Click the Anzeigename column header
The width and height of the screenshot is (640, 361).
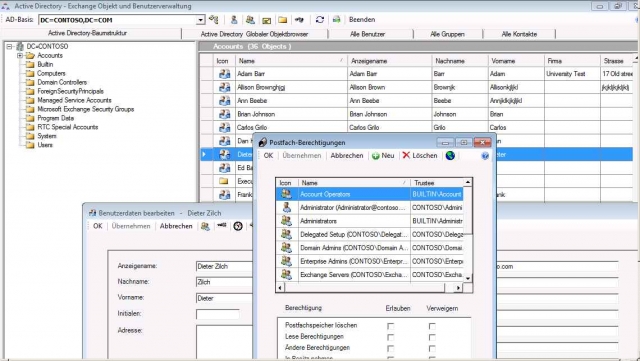pyautogui.click(x=389, y=61)
